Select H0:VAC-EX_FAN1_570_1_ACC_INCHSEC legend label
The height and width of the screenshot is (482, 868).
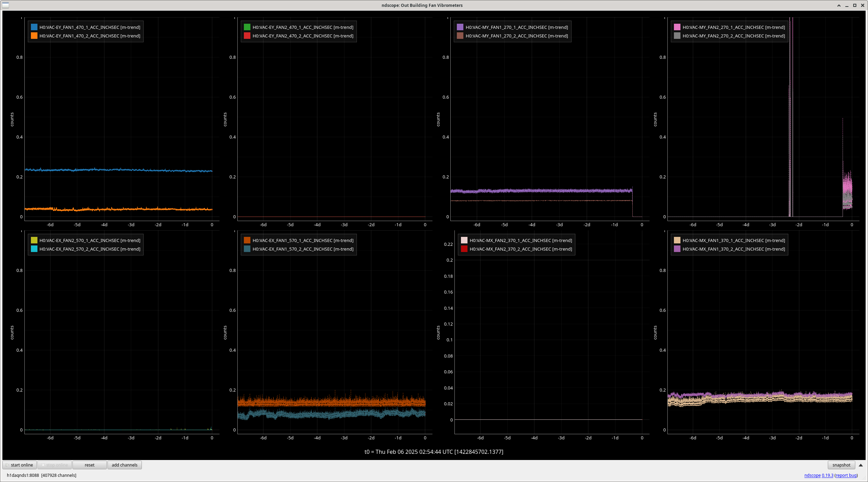(x=303, y=240)
